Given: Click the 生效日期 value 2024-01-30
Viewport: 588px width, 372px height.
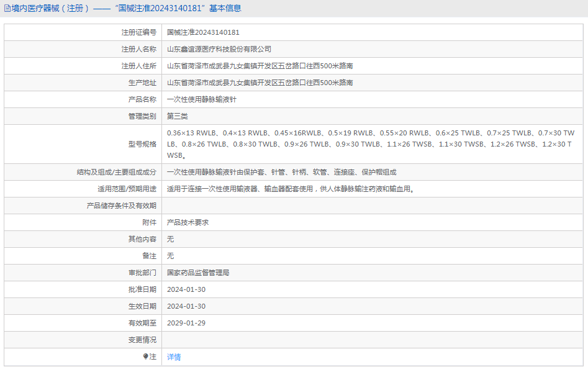Looking at the screenshot, I should tap(186, 306).
